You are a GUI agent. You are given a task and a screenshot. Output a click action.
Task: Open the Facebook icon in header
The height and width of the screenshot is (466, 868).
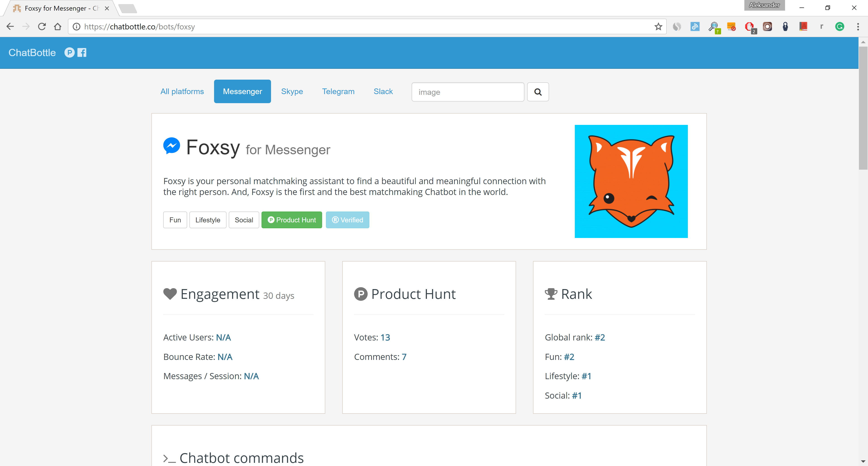click(82, 53)
